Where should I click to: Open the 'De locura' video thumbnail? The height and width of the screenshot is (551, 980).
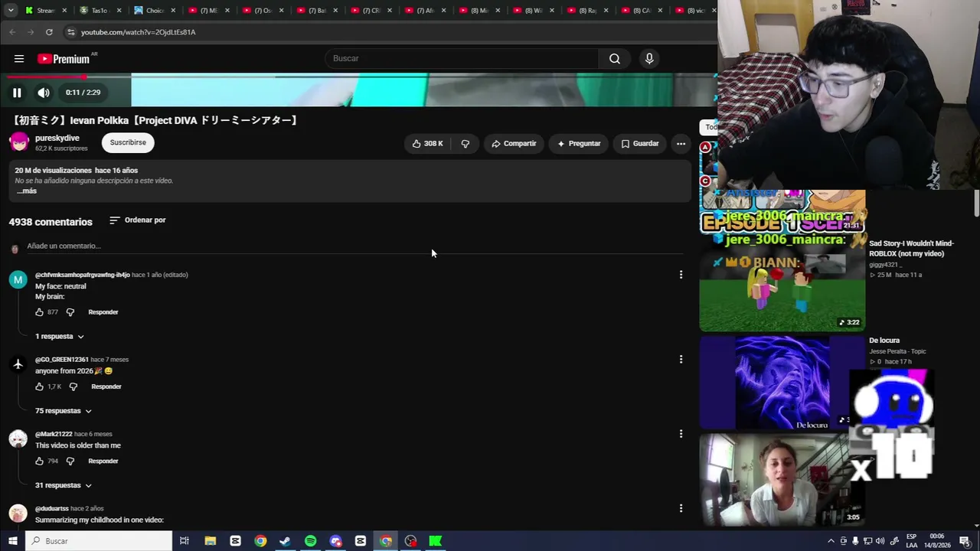point(782,383)
